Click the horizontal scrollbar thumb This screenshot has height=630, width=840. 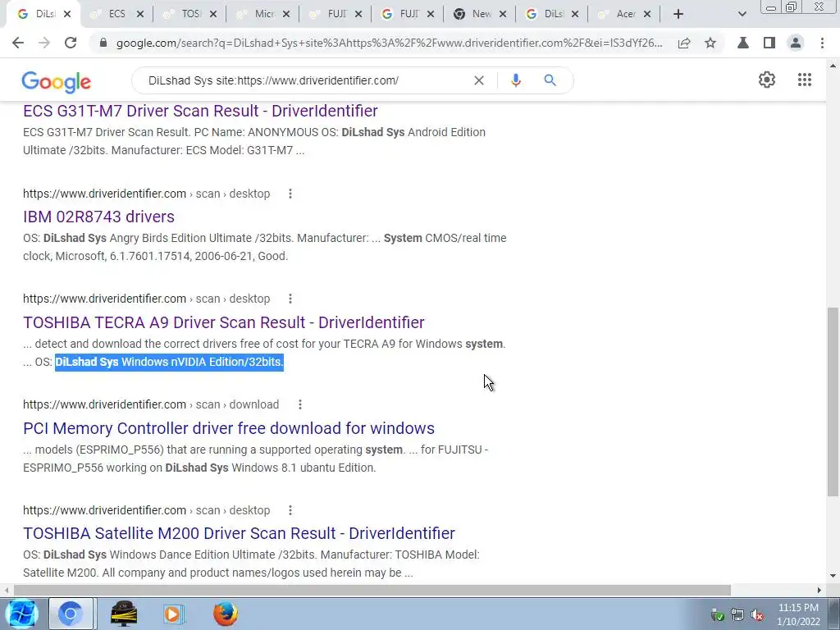point(372,590)
